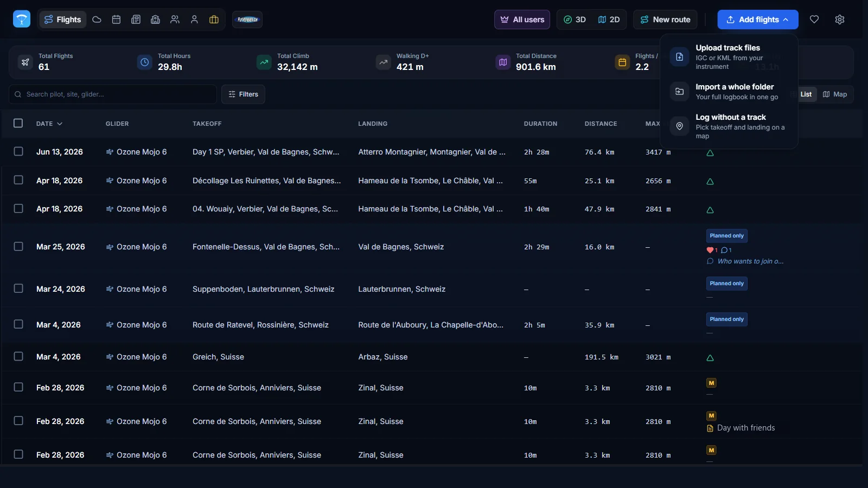This screenshot has height=488, width=868.
Task: Click the New route button
Action: pyautogui.click(x=665, y=20)
